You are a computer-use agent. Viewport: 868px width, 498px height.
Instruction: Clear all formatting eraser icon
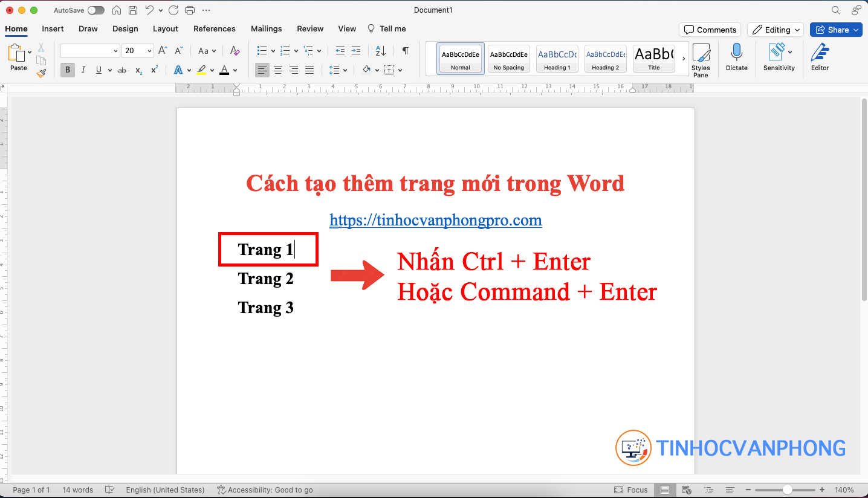235,51
